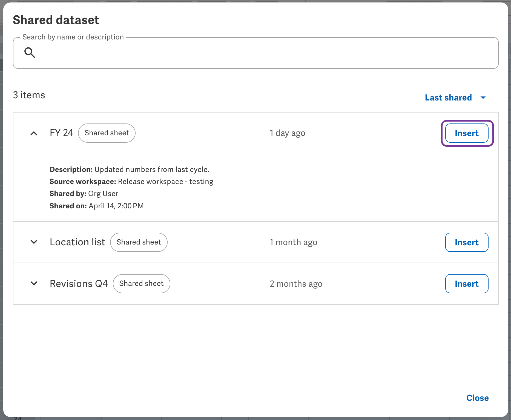Click the Shared sheet badge beside FY 24
Image resolution: width=511 pixels, height=420 pixels.
coord(107,133)
